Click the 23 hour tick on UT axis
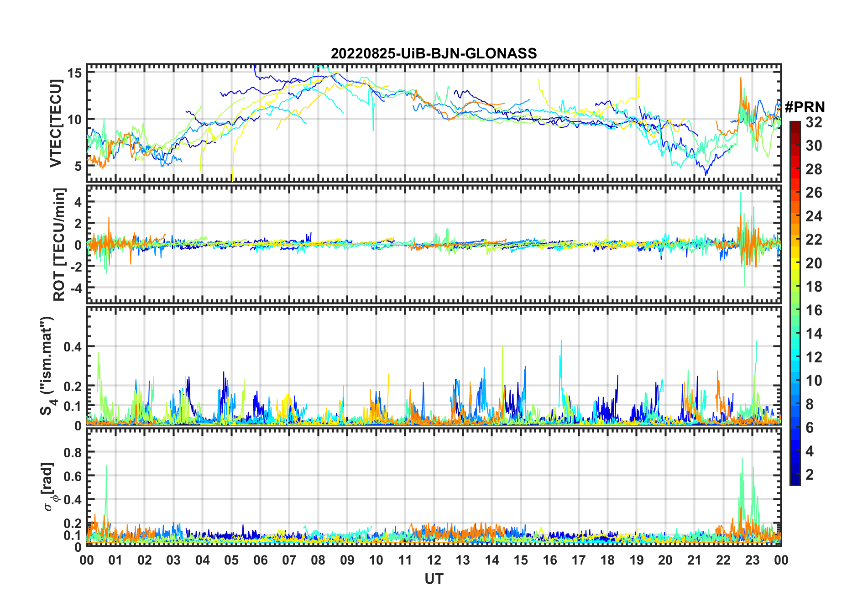Image resolution: width=868 pixels, height=607 pixels. coord(752,560)
